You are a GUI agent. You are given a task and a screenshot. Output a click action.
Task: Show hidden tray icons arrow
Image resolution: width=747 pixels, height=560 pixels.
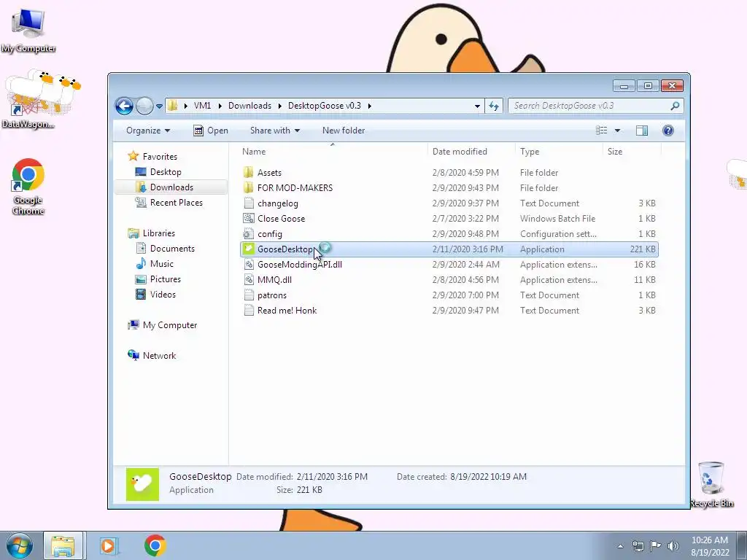pos(620,546)
